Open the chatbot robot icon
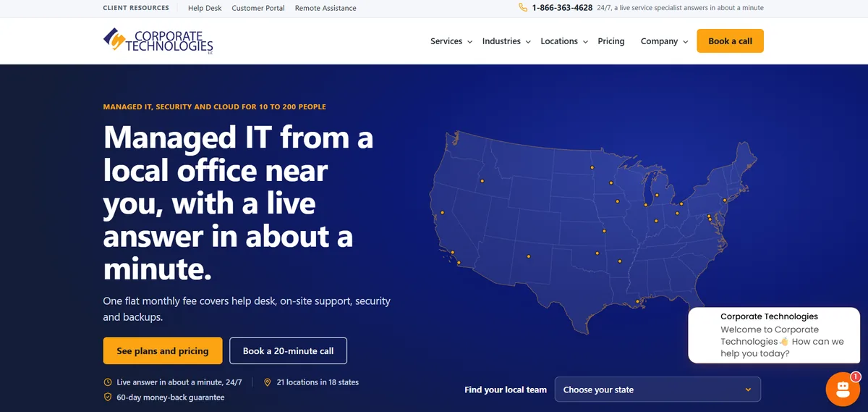 click(843, 390)
